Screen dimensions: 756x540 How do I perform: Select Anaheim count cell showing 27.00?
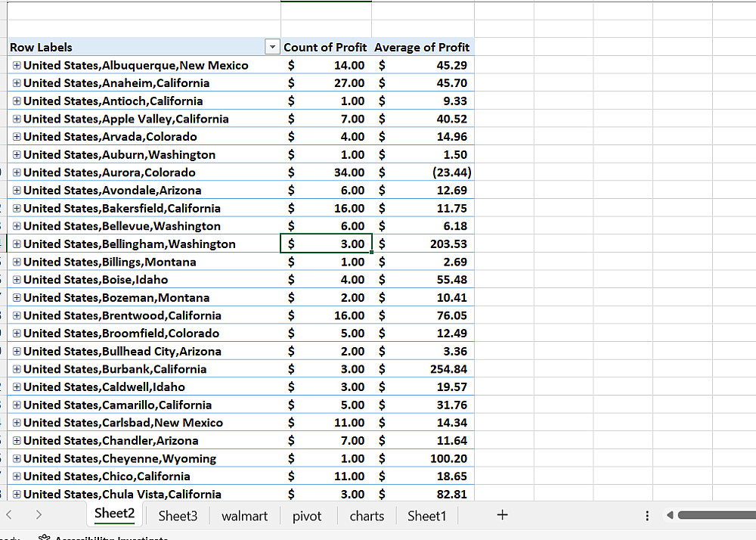(x=326, y=83)
